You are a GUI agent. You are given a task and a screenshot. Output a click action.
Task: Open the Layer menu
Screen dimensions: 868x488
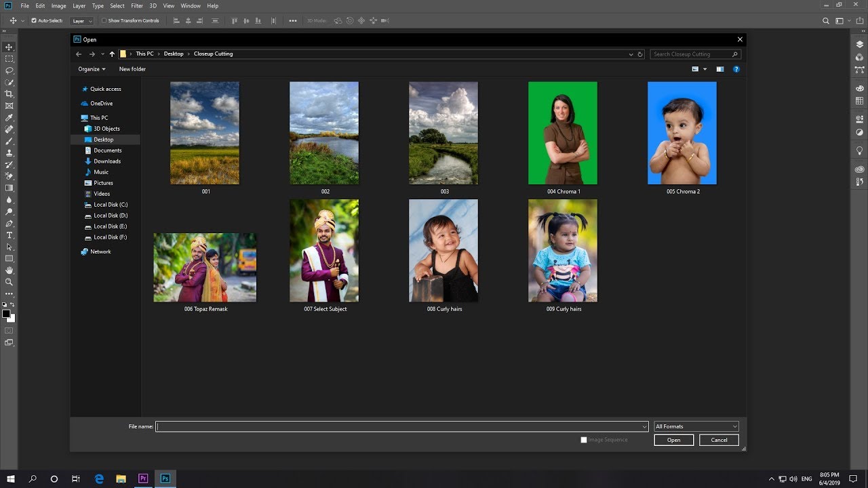click(x=79, y=5)
